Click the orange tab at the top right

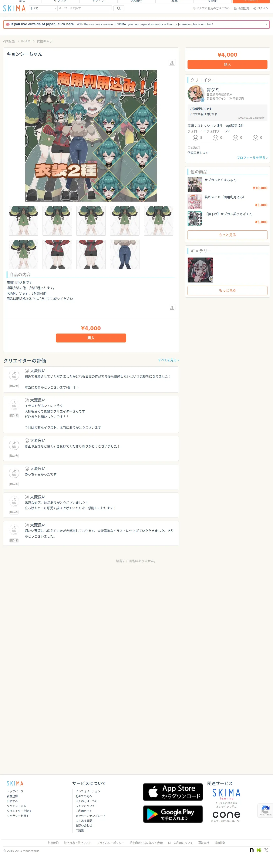(251, 1)
